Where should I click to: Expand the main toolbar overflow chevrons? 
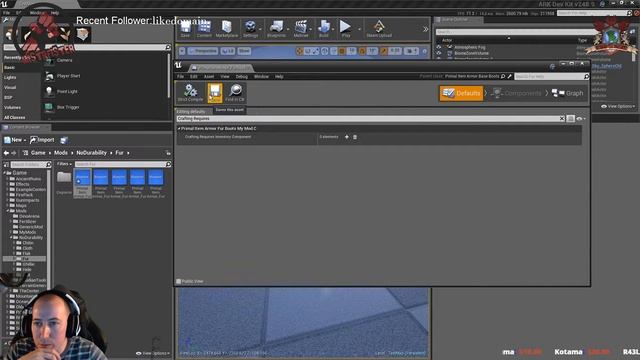[426, 29]
